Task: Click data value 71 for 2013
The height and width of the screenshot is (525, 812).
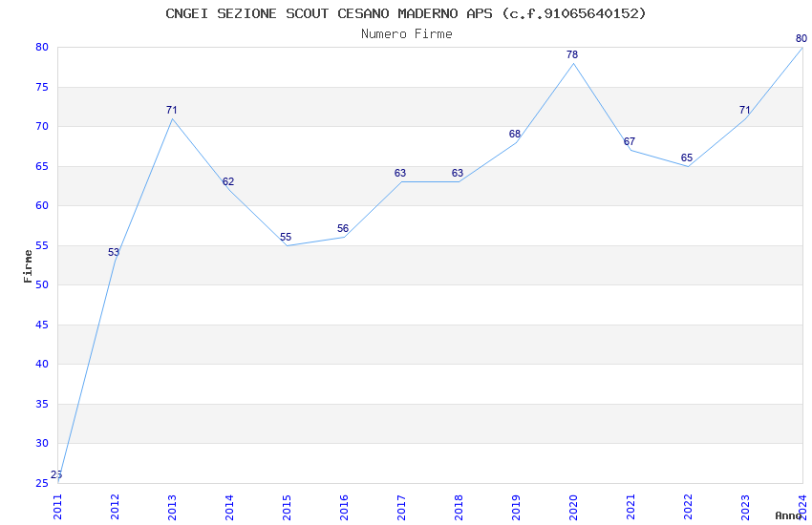Action: (x=171, y=110)
